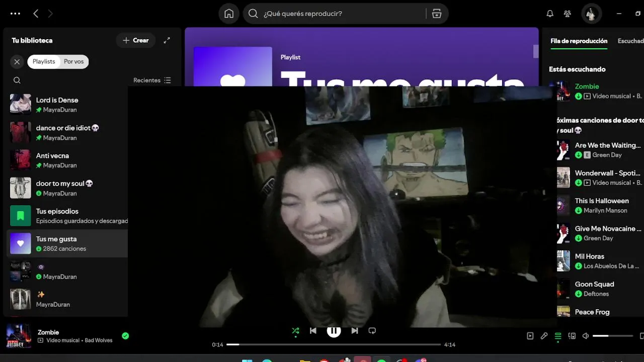Image resolution: width=644 pixels, height=362 pixels.
Task: Open the Anti vecna playlist
Action: point(67,160)
